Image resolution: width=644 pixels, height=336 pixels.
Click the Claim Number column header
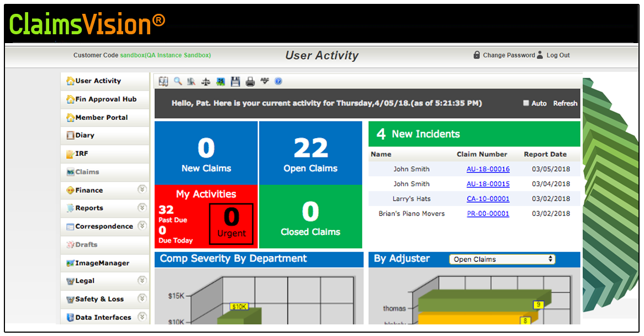[x=482, y=154]
